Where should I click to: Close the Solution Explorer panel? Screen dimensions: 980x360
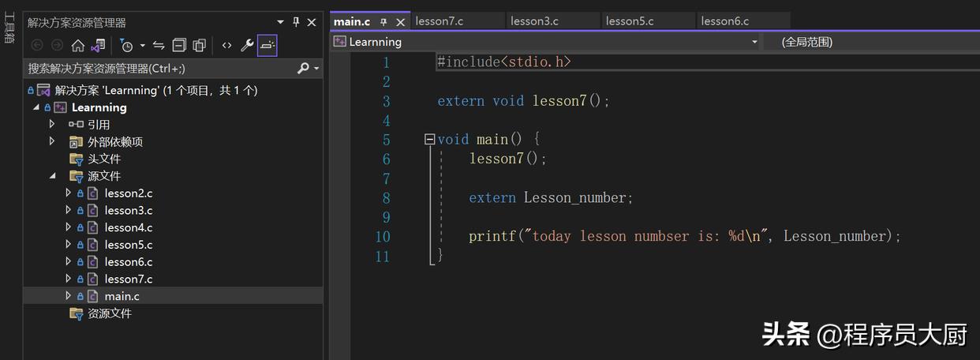click(x=312, y=22)
